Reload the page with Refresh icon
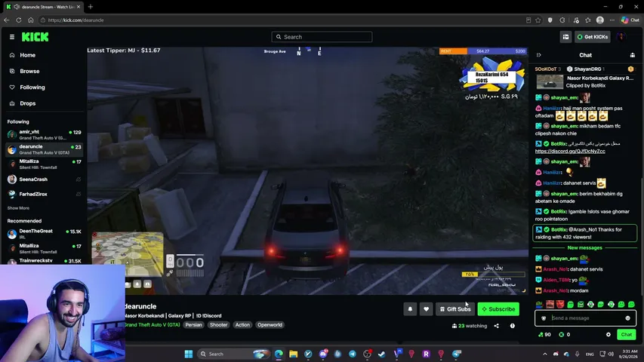This screenshot has height=362, width=644. [x=18, y=20]
